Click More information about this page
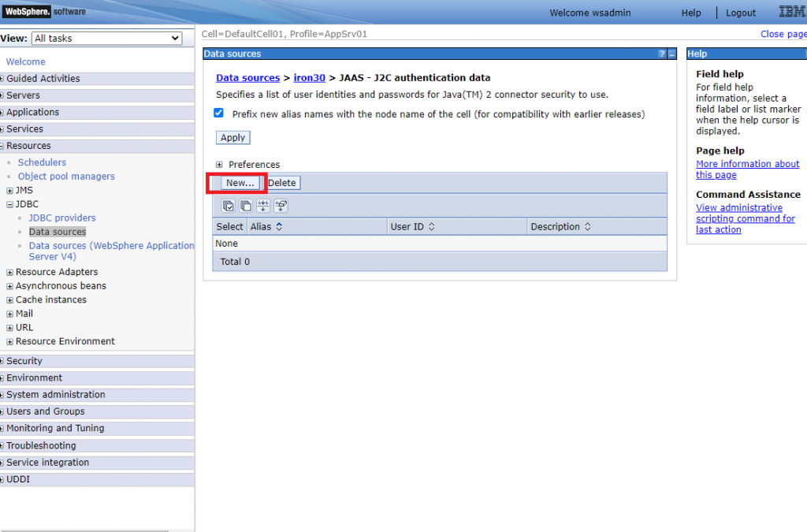The image size is (807, 532). pos(747,169)
